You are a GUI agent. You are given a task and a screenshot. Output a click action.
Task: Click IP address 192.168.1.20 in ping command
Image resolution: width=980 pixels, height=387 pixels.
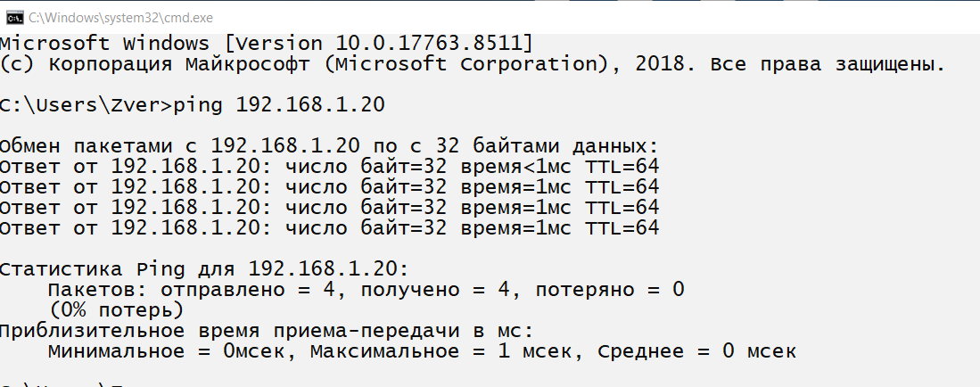pyautogui.click(x=309, y=105)
